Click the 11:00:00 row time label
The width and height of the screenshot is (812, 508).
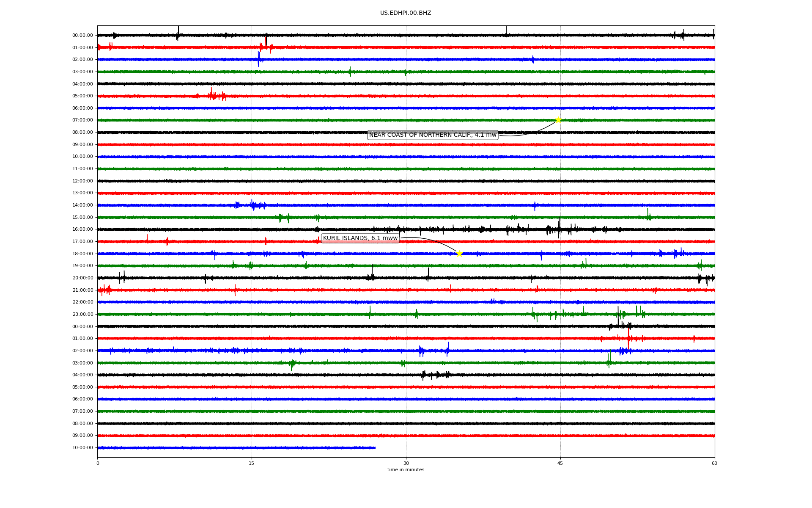coord(82,169)
